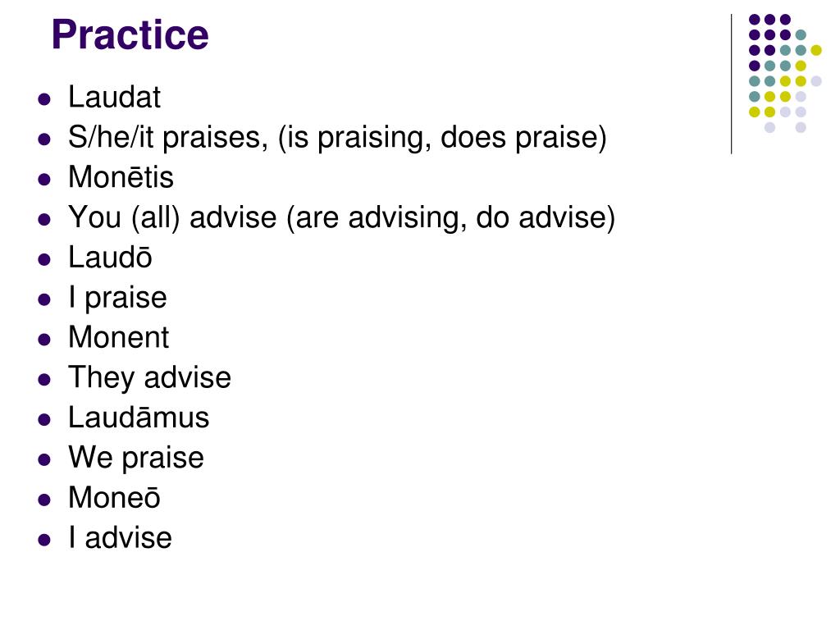Screen dimensions: 840x630
Task: Select the 'They advise' text
Action: 150,377
